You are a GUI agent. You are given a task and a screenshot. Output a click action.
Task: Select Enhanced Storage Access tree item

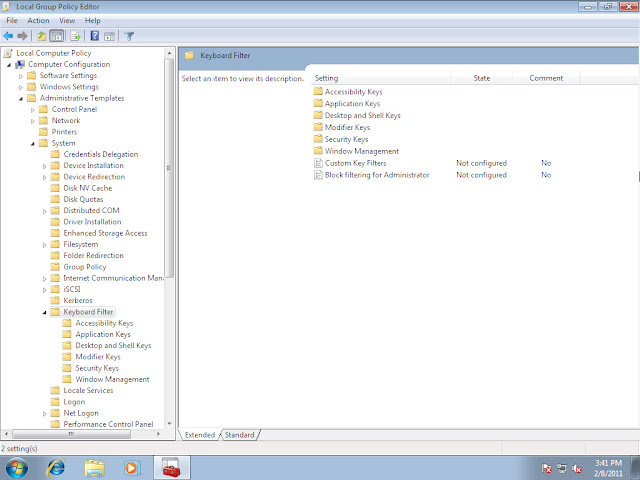point(105,233)
